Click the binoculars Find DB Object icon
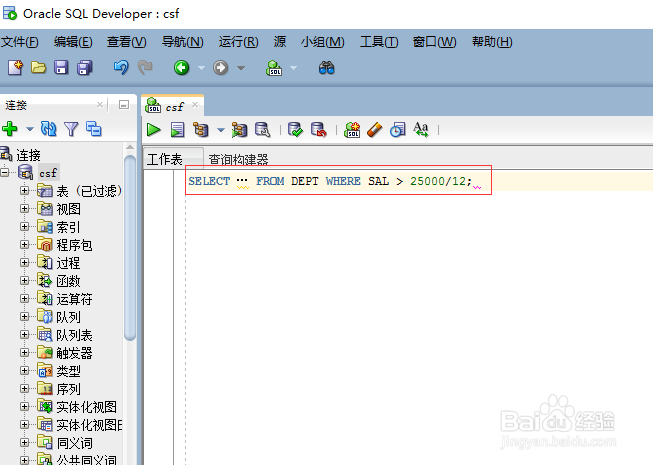This screenshot has width=653, height=465. pyautogui.click(x=326, y=67)
